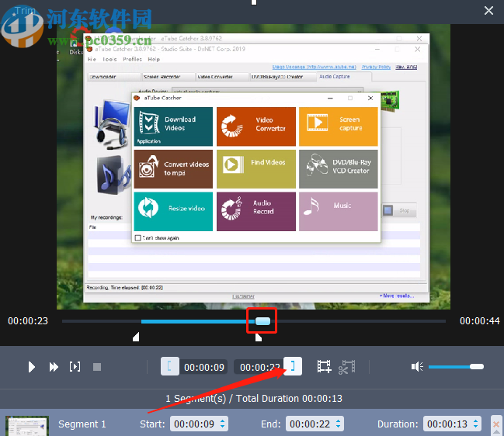Click the Music tile
Viewport: 504px width, 436px height.
point(339,212)
